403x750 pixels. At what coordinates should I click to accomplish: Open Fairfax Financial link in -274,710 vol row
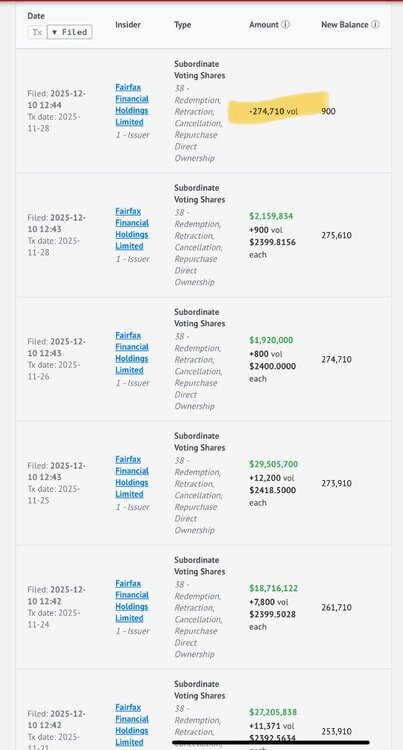pyautogui.click(x=132, y=105)
